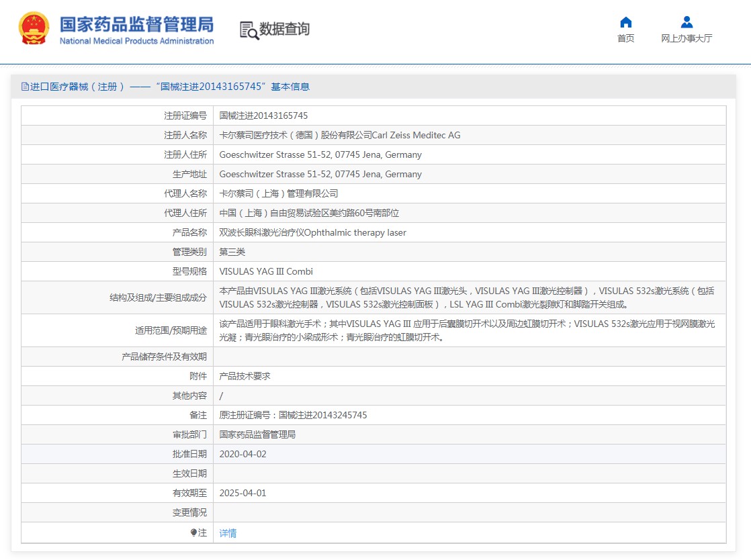Select the 数据查询 heading text
The height and width of the screenshot is (560, 751).
285,30
